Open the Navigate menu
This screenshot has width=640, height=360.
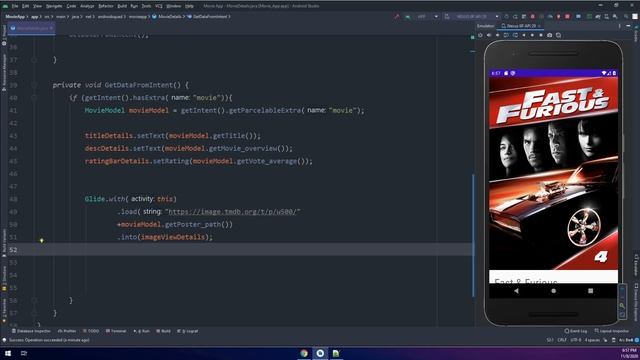tap(54, 6)
